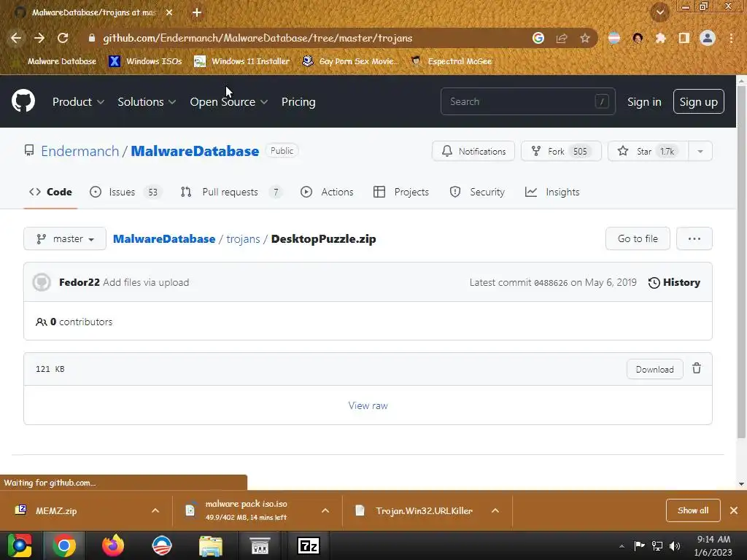The width and height of the screenshot is (747, 560).
Task: Open 7-Zip from the taskbar
Action: pos(309,545)
